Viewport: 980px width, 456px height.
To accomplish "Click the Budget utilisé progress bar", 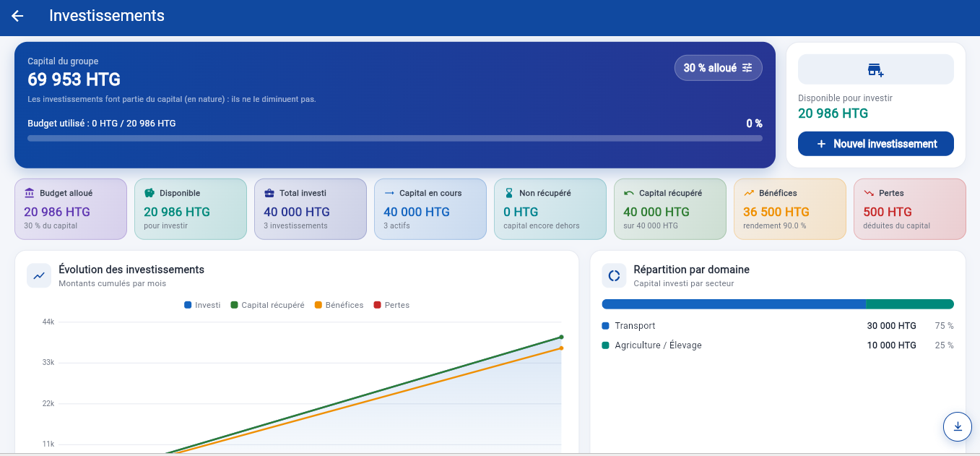I will point(395,138).
